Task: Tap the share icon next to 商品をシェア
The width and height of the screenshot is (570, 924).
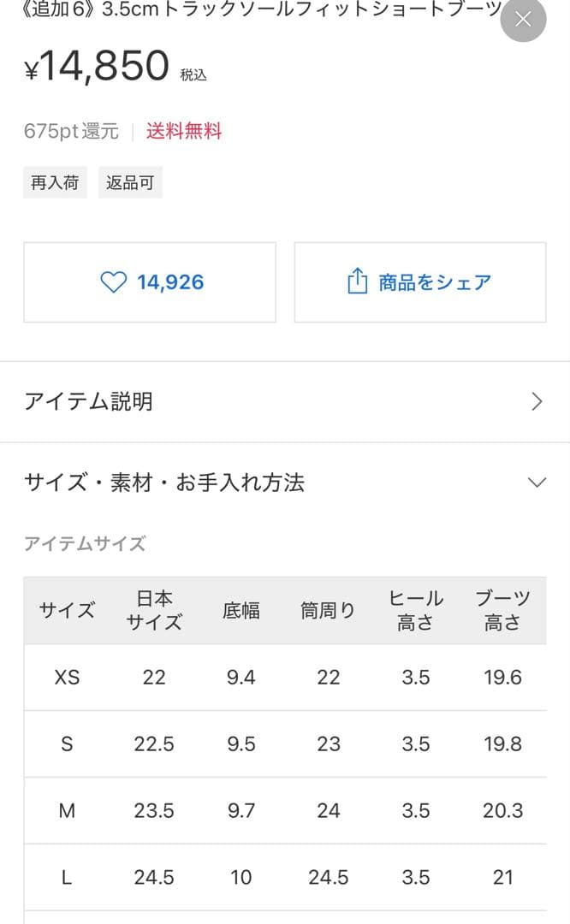Action: tap(357, 282)
